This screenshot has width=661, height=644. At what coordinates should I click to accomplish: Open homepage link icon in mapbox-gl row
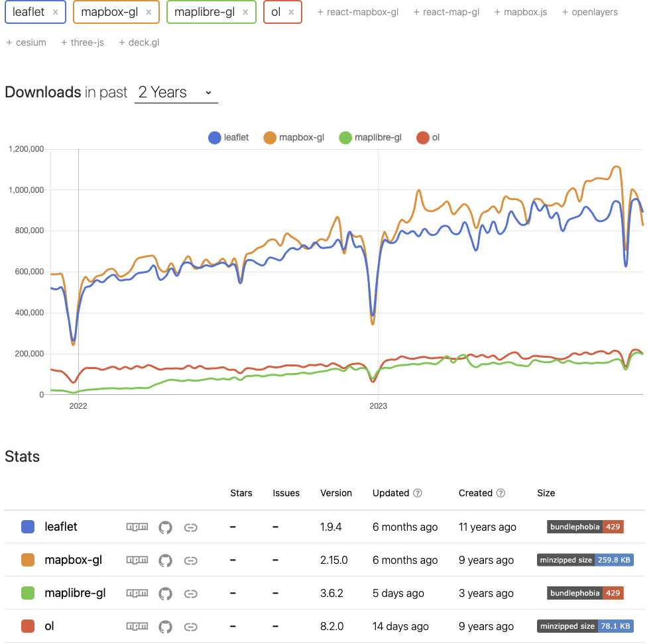190,561
